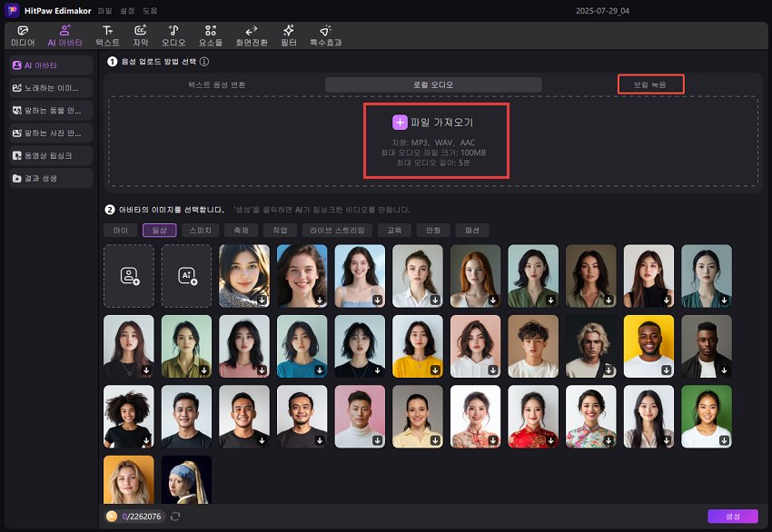Open 동영상 립싱크 in the sidebar
This screenshot has width=772, height=532.
pyautogui.click(x=51, y=155)
